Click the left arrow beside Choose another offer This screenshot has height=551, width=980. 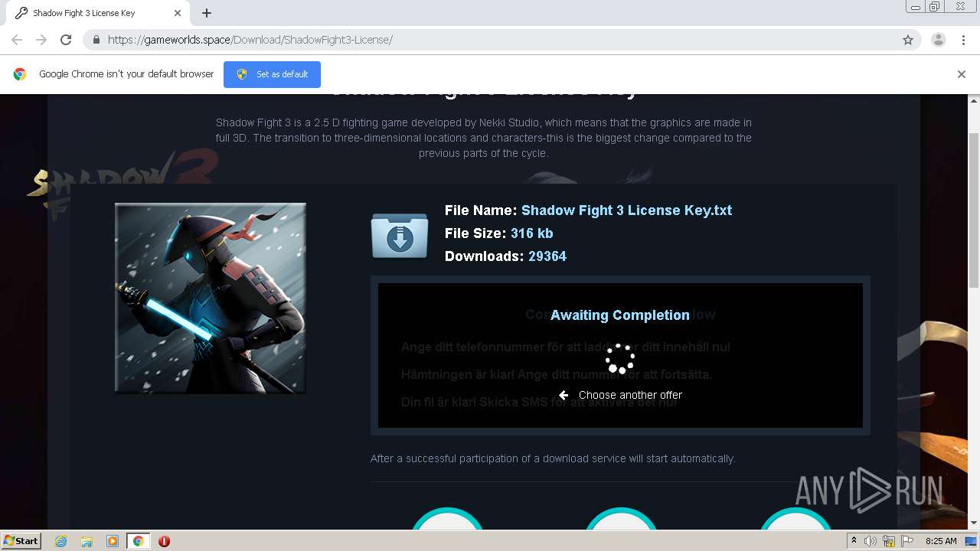563,395
